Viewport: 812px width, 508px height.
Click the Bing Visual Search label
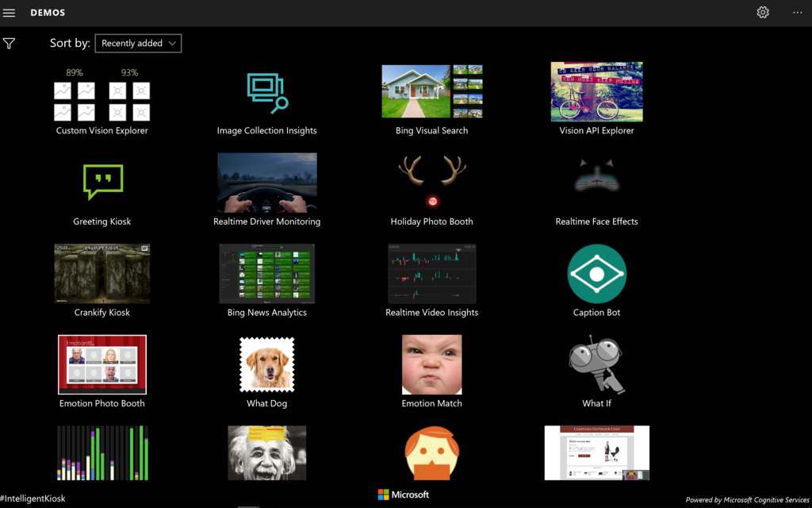pos(432,131)
